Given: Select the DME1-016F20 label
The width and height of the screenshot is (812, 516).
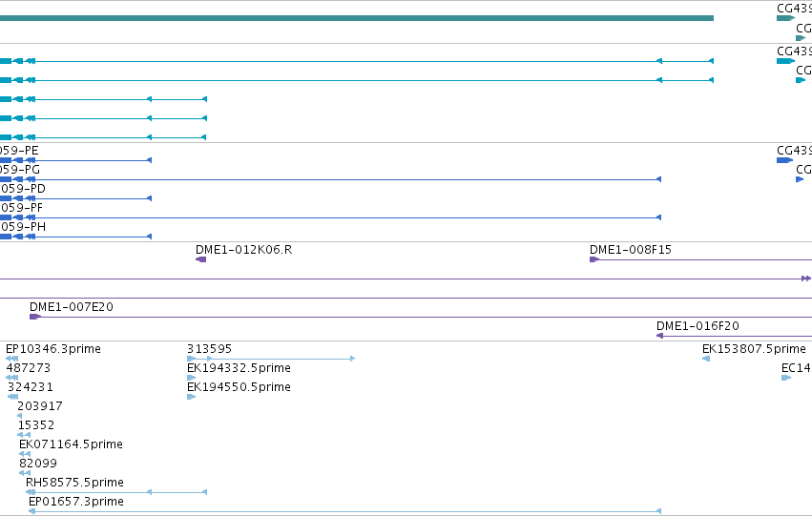Looking at the screenshot, I should (x=697, y=326).
